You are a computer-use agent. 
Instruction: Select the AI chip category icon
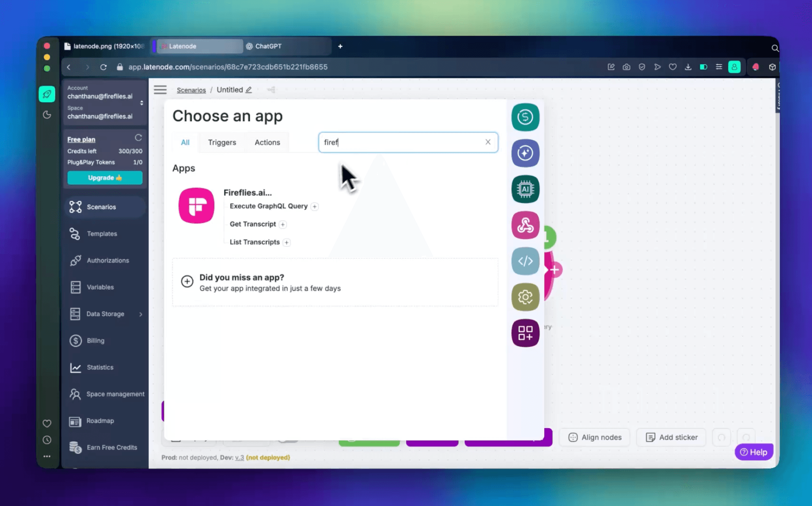point(525,189)
